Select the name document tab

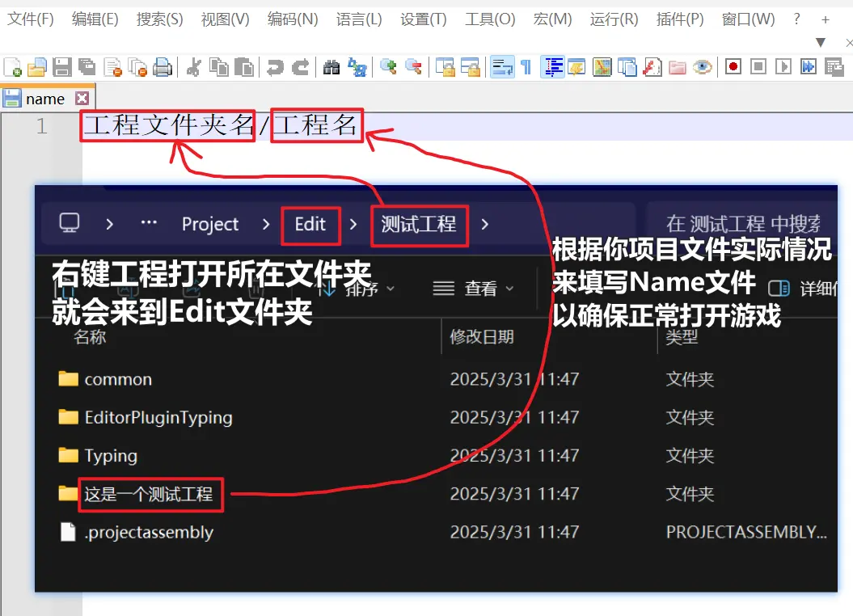pyautogui.click(x=44, y=99)
